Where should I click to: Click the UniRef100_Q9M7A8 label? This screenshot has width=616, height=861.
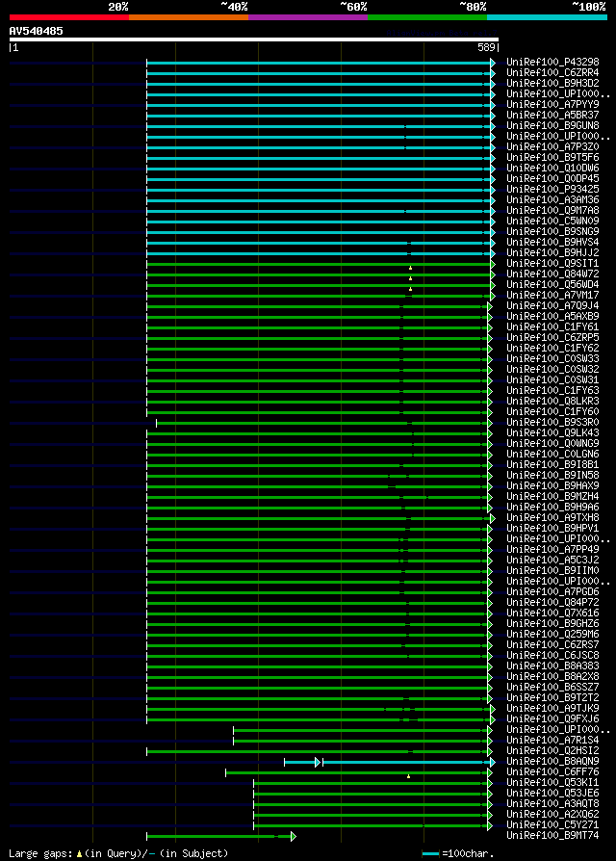(x=552, y=210)
